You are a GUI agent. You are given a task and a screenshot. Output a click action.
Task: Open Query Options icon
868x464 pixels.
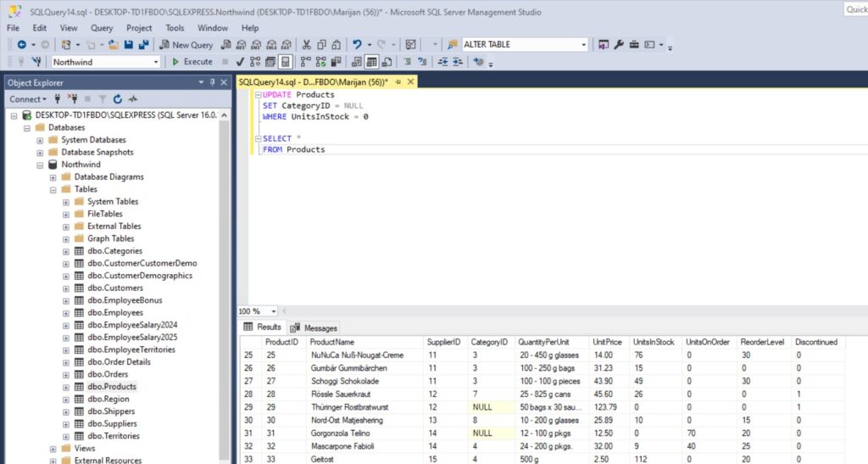270,61
